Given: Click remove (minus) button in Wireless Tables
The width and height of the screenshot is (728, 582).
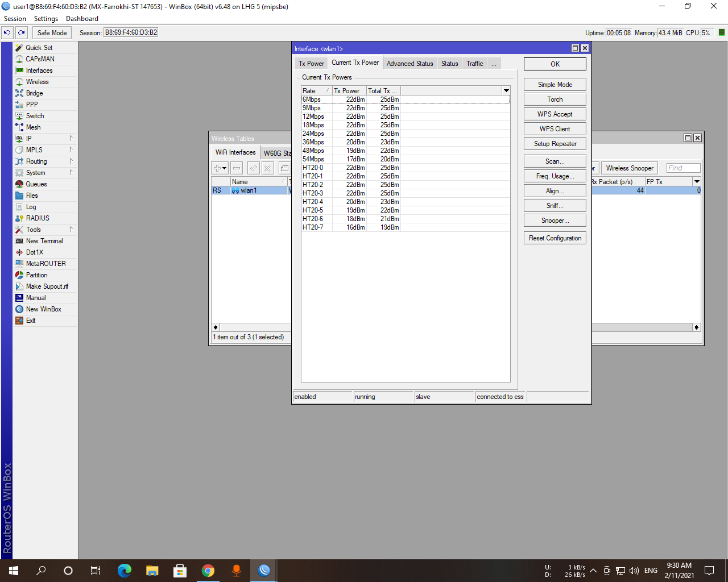Looking at the screenshot, I should [x=237, y=168].
